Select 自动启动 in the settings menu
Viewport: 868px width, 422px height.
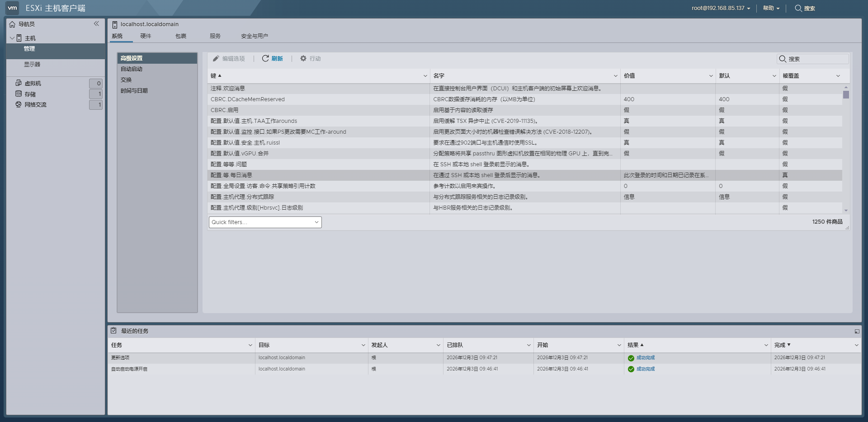click(131, 69)
